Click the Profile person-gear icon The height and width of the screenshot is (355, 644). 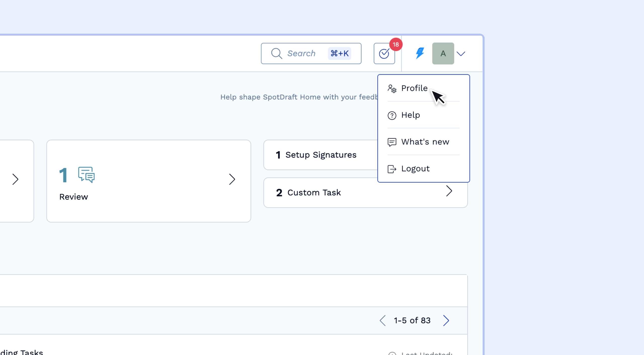pyautogui.click(x=392, y=88)
